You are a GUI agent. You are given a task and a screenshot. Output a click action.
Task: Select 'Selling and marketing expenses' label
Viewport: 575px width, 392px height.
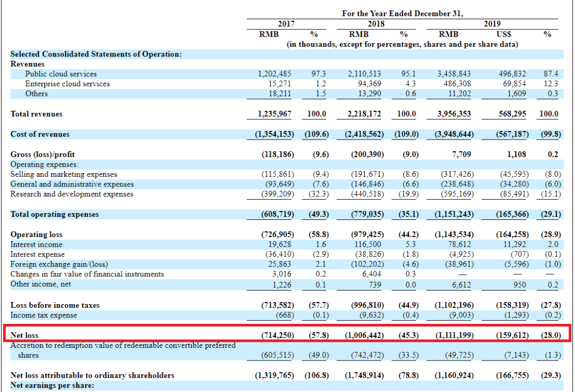click(x=64, y=174)
